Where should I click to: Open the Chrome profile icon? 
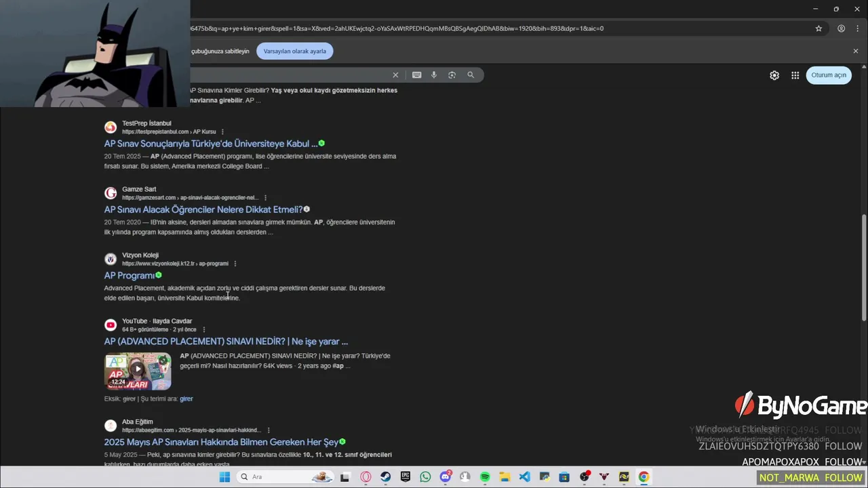click(x=841, y=28)
